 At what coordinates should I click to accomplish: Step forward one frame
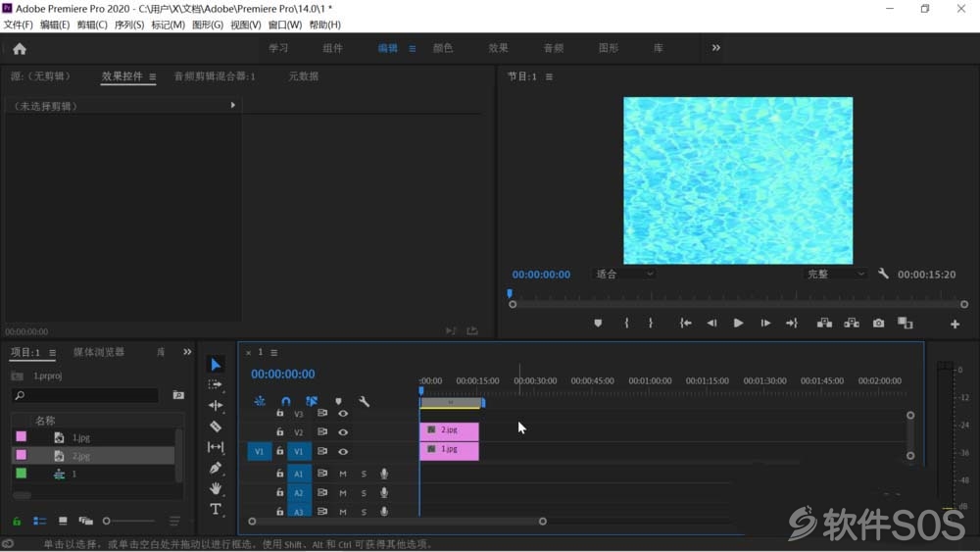(x=765, y=324)
